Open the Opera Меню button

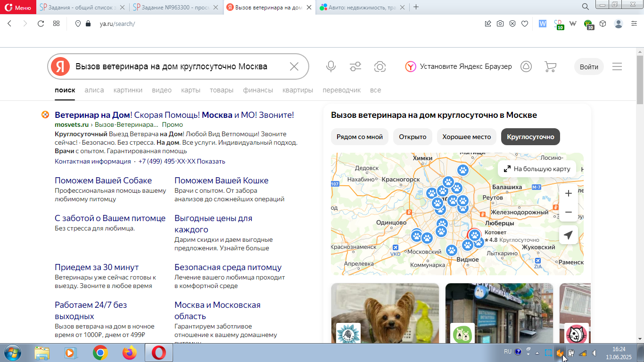click(18, 7)
